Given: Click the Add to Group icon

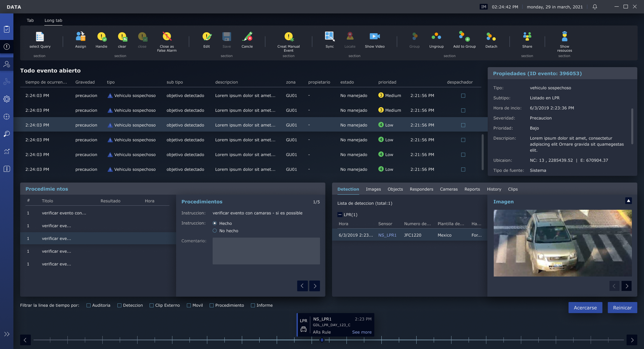Looking at the screenshot, I should (464, 37).
